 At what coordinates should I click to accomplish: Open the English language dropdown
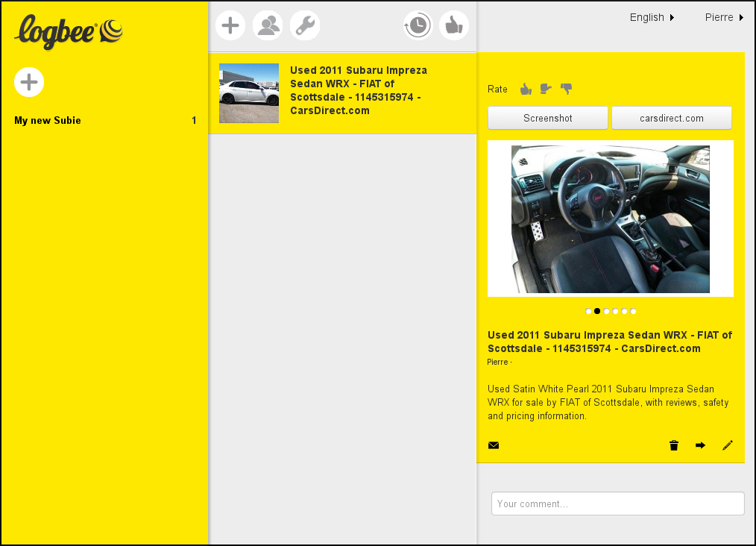tap(652, 16)
